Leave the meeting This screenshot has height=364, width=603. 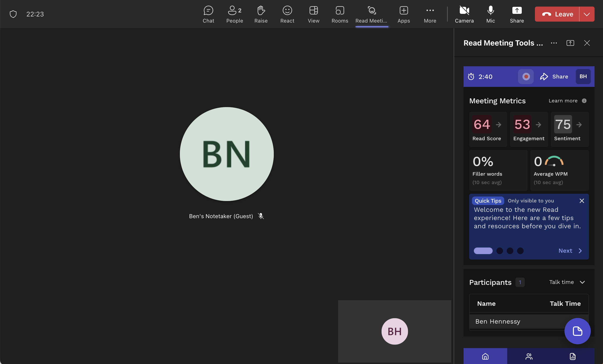point(557,14)
